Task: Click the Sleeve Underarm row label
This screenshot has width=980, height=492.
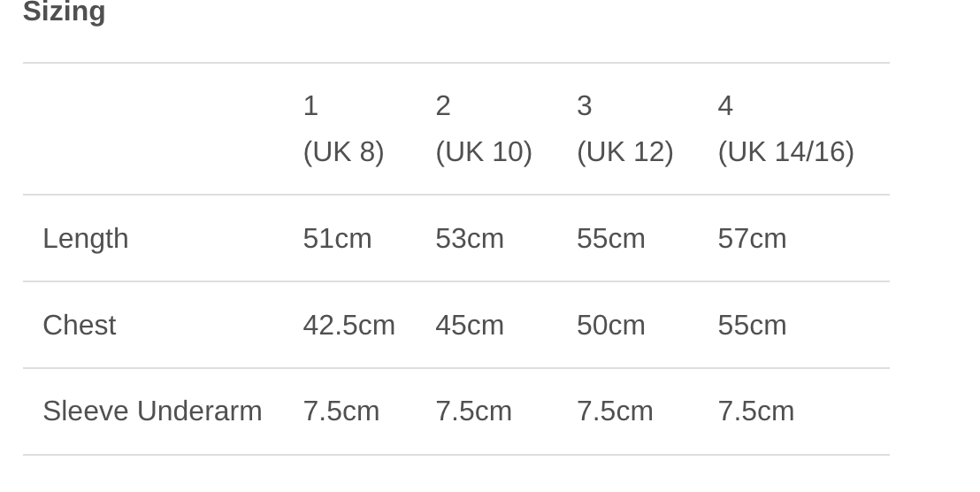Action: click(152, 411)
